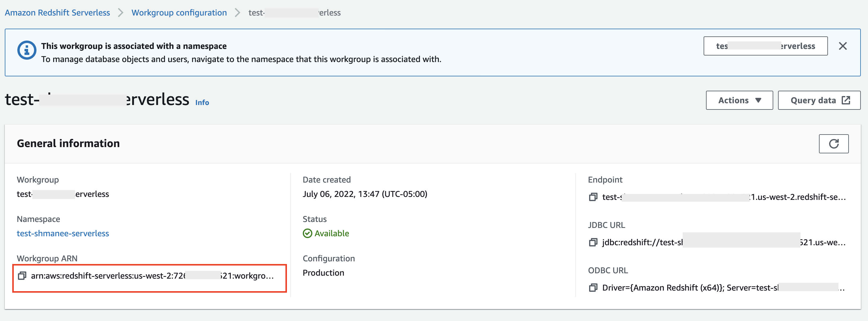Open the Info link beside the title
Screen dimensions: 868x321
tap(202, 103)
